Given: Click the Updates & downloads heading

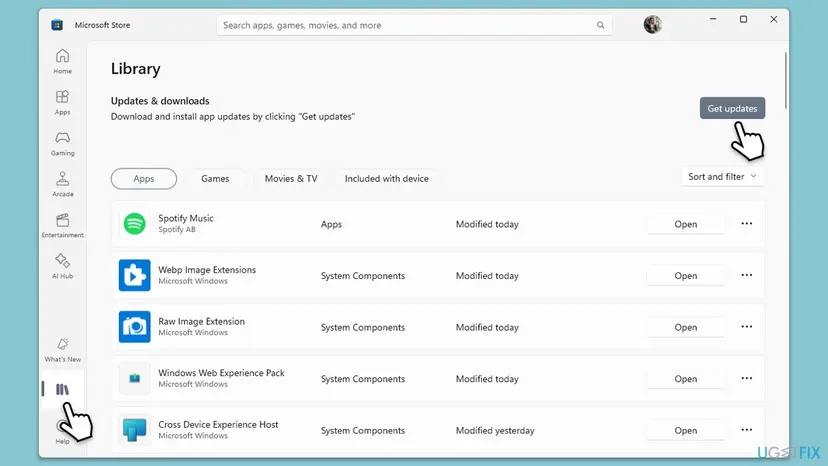Looking at the screenshot, I should click(x=160, y=101).
